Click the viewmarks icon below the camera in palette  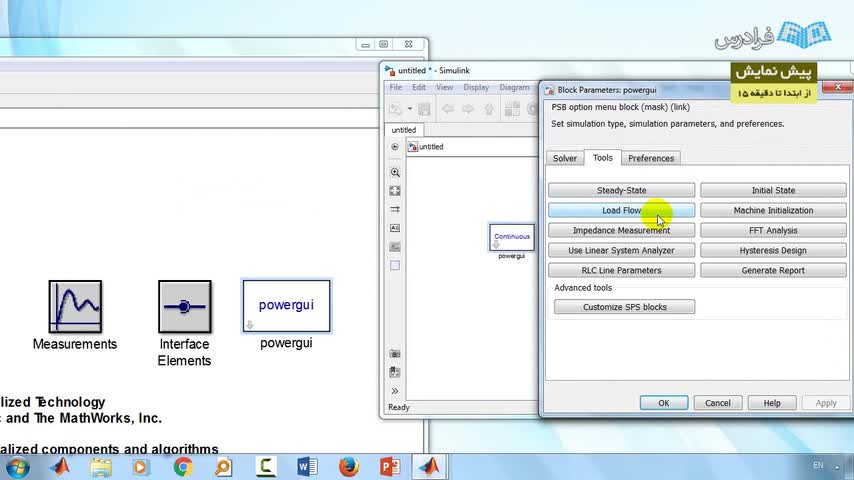pos(395,372)
